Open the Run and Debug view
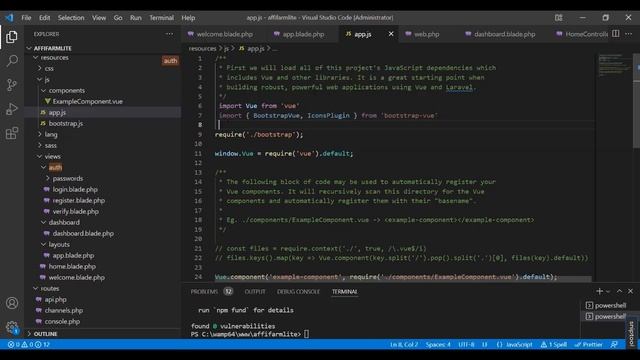Image resolution: width=640 pixels, height=360 pixels. click(x=12, y=109)
